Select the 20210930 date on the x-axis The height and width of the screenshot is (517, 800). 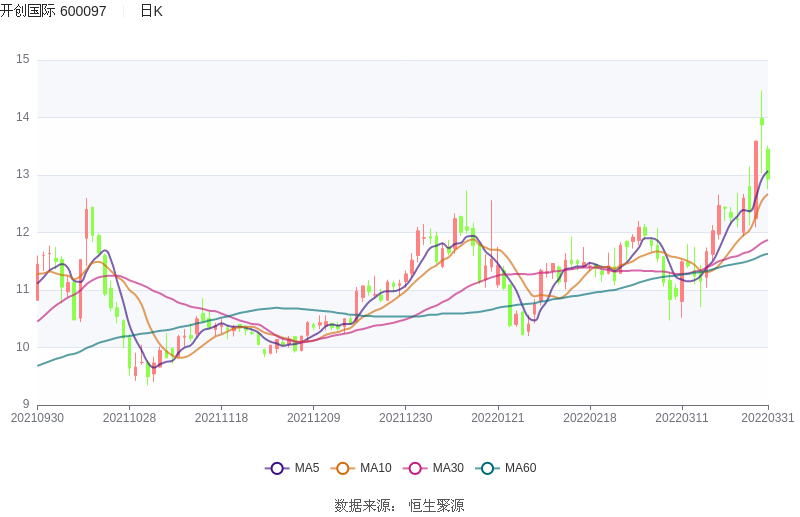pyautogui.click(x=37, y=417)
